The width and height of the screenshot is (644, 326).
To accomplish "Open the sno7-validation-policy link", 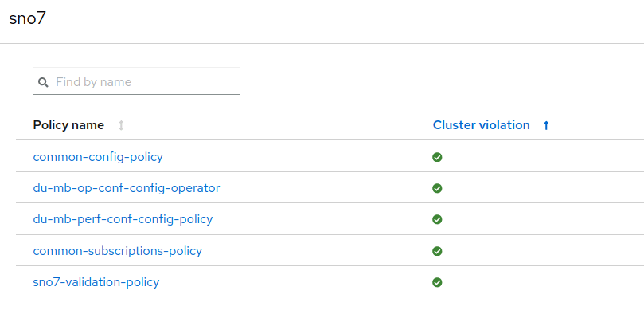I will point(96,282).
